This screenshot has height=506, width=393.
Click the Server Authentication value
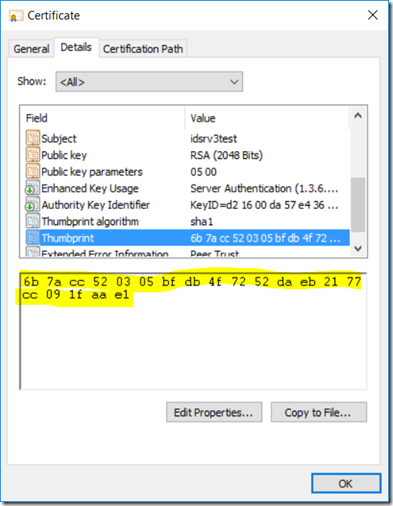coord(265,189)
